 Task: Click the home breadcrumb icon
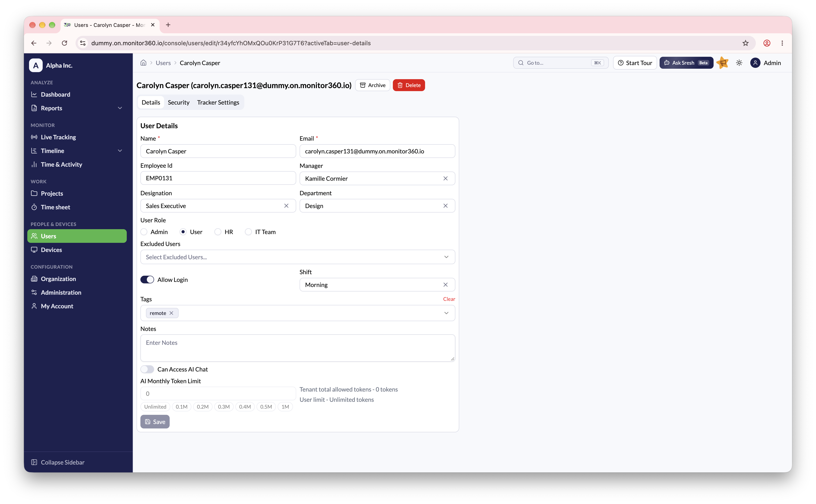click(143, 63)
